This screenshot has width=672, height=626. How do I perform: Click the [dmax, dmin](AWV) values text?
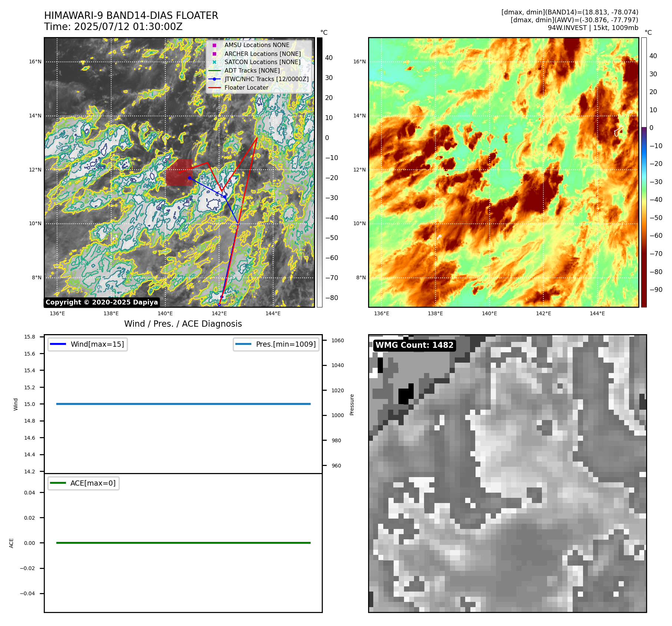[x=575, y=20]
